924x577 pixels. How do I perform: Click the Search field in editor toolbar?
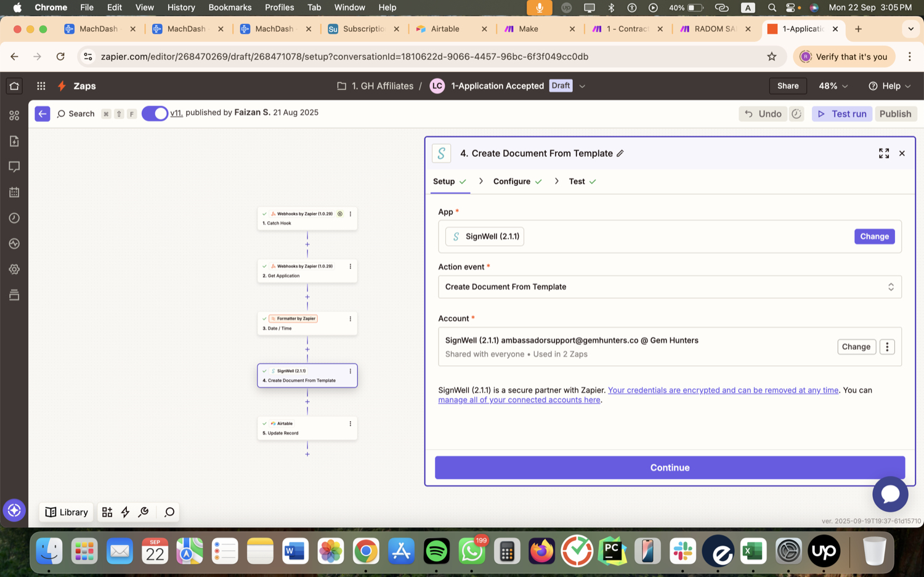[75, 114]
